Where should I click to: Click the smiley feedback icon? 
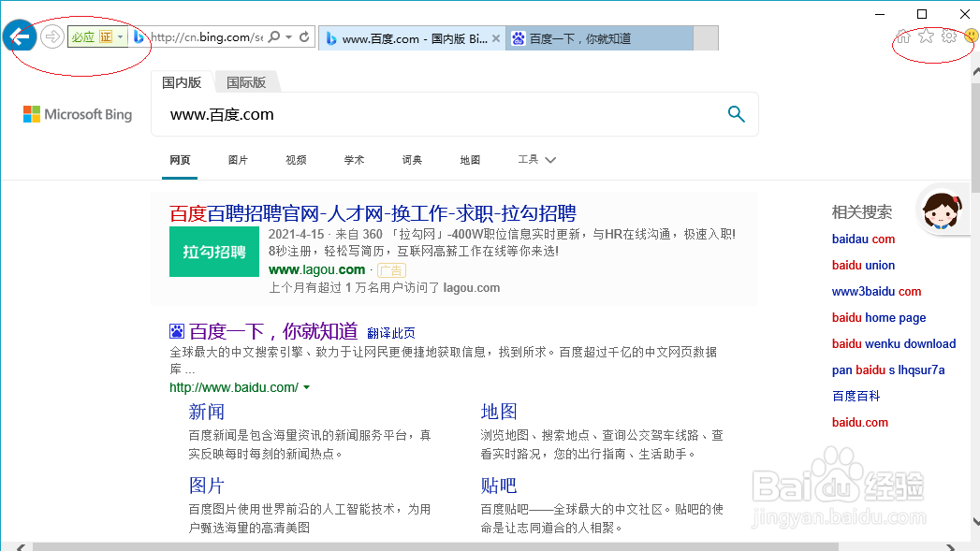[971, 36]
